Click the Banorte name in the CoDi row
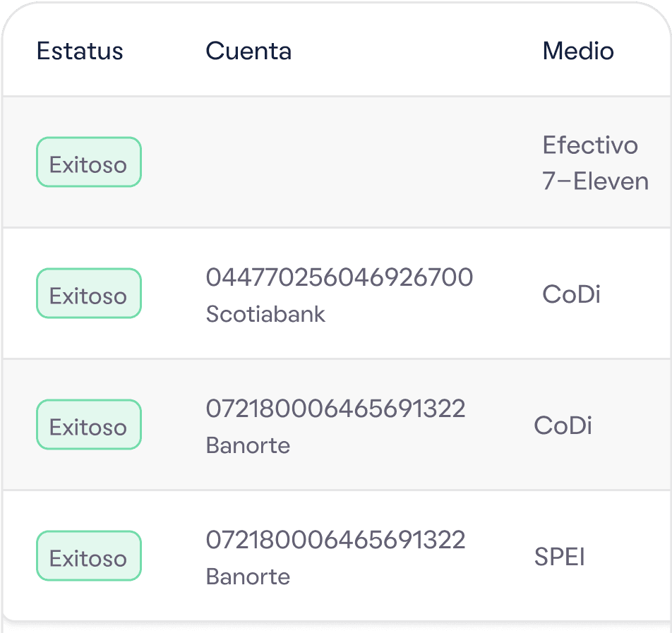The height and width of the screenshot is (633, 672). click(248, 445)
